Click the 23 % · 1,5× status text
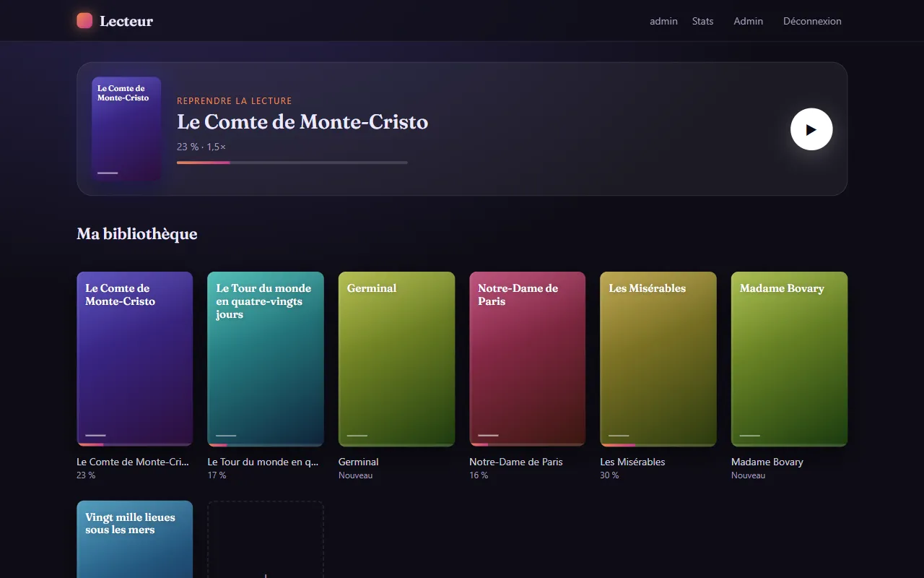Image resolution: width=924 pixels, height=578 pixels. (201, 147)
